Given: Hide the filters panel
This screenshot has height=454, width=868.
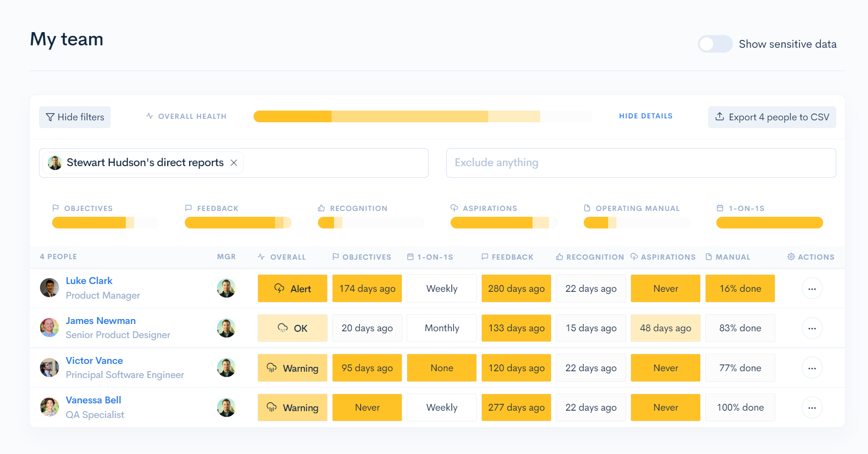Looking at the screenshot, I should click(75, 117).
